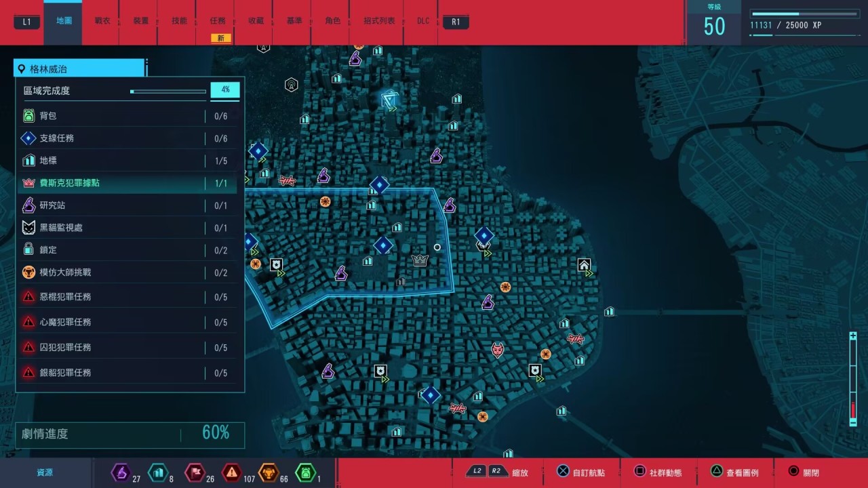Open the 任務 tab
868x488 pixels.
pyautogui.click(x=218, y=21)
